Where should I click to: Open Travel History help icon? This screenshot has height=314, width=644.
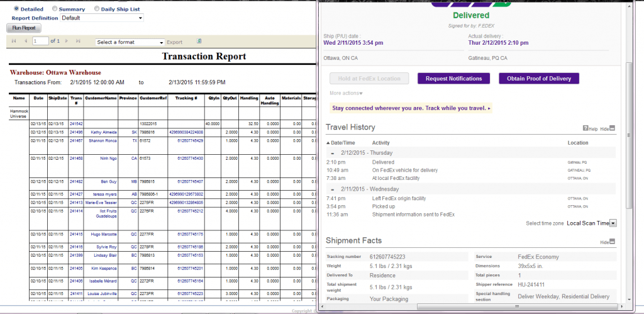586,128
